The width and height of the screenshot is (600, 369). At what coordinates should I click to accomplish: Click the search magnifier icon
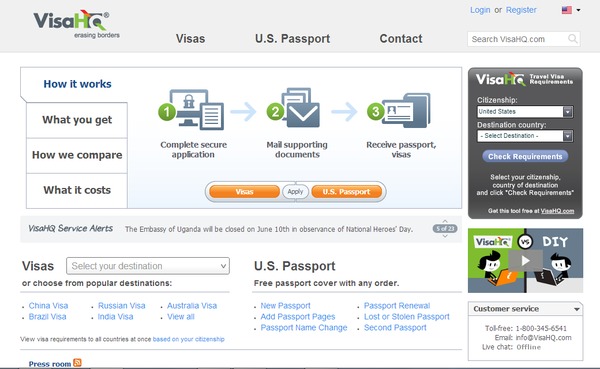[x=572, y=39]
